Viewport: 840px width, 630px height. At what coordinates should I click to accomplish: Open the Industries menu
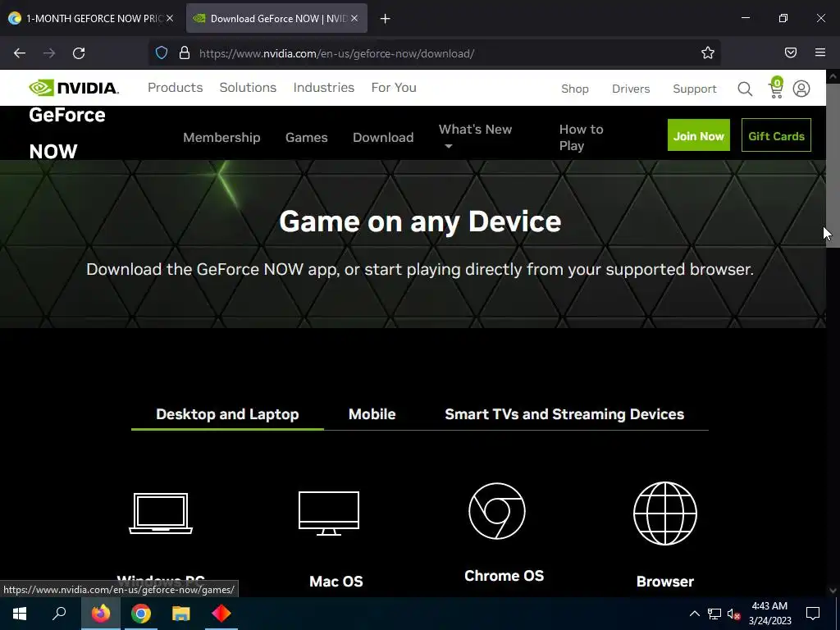(x=323, y=87)
